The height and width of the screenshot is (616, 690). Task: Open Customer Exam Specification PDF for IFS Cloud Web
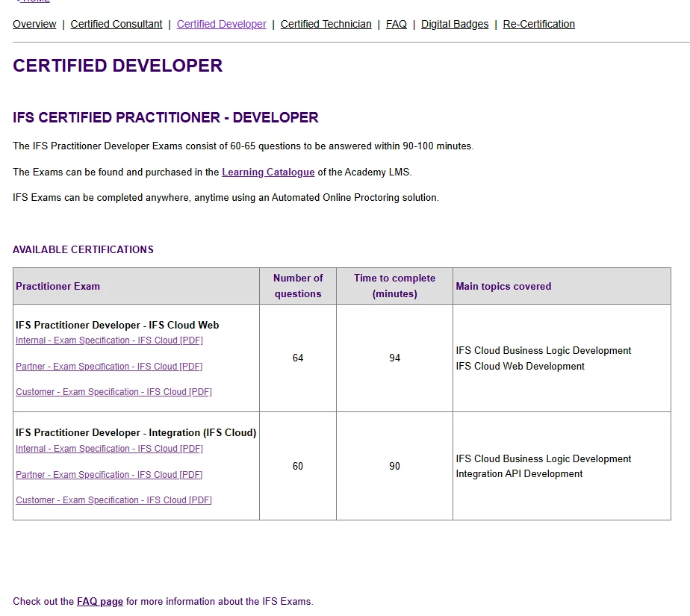(114, 392)
